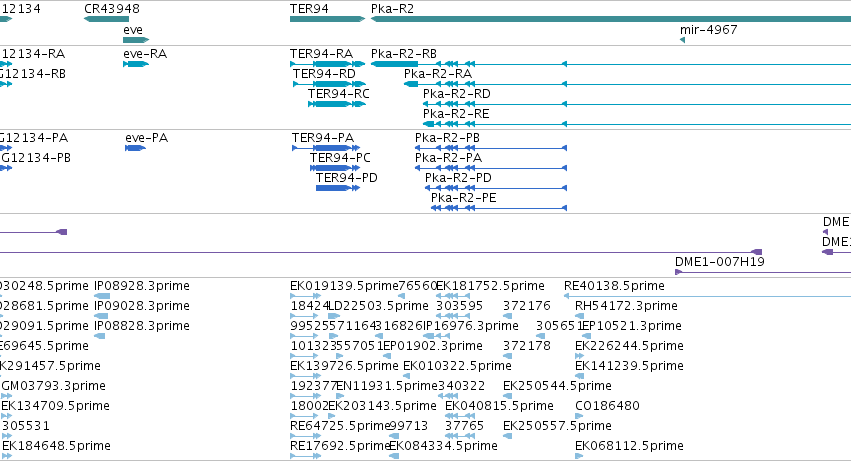
Task: Click the EK040815.5prime EST label
Action: [499, 406]
